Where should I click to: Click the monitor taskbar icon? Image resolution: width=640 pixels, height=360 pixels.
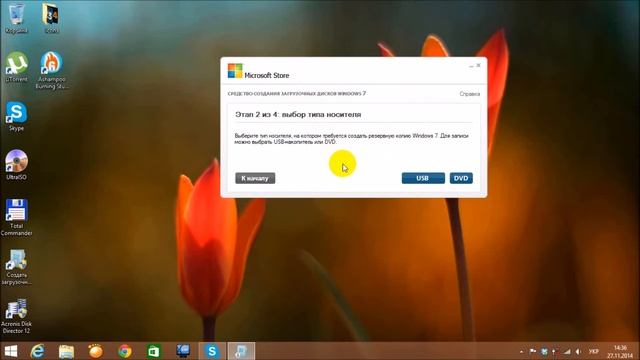coord(183,351)
